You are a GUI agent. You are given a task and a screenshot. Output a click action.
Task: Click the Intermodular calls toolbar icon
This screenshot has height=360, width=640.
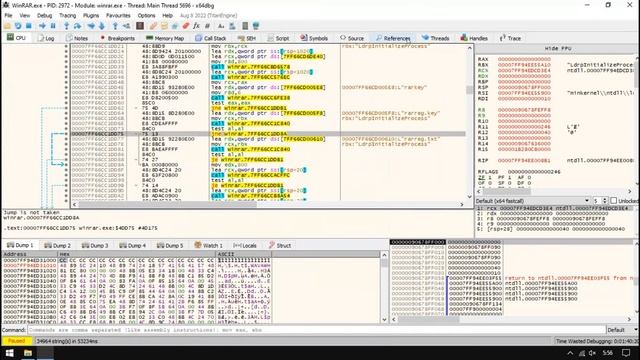[x=232, y=26]
